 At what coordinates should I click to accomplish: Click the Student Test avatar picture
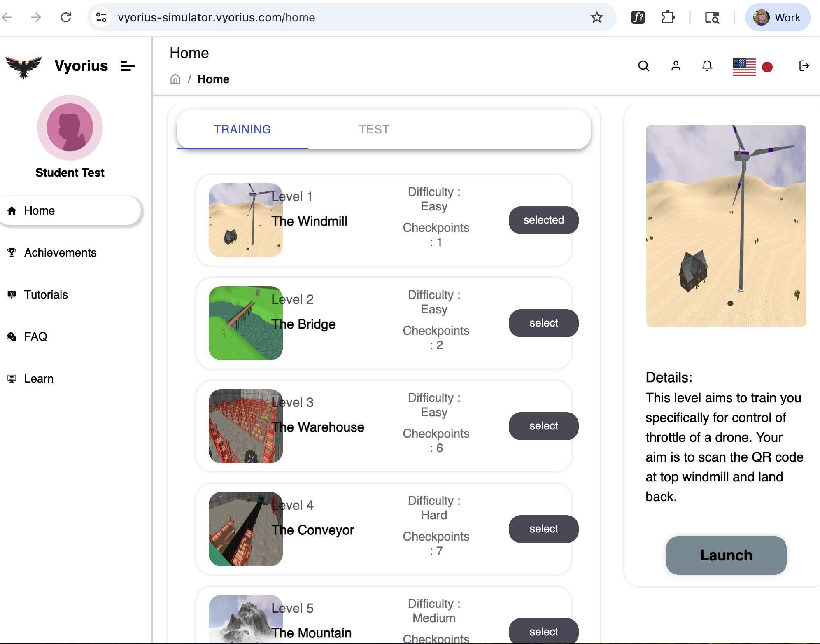click(70, 128)
